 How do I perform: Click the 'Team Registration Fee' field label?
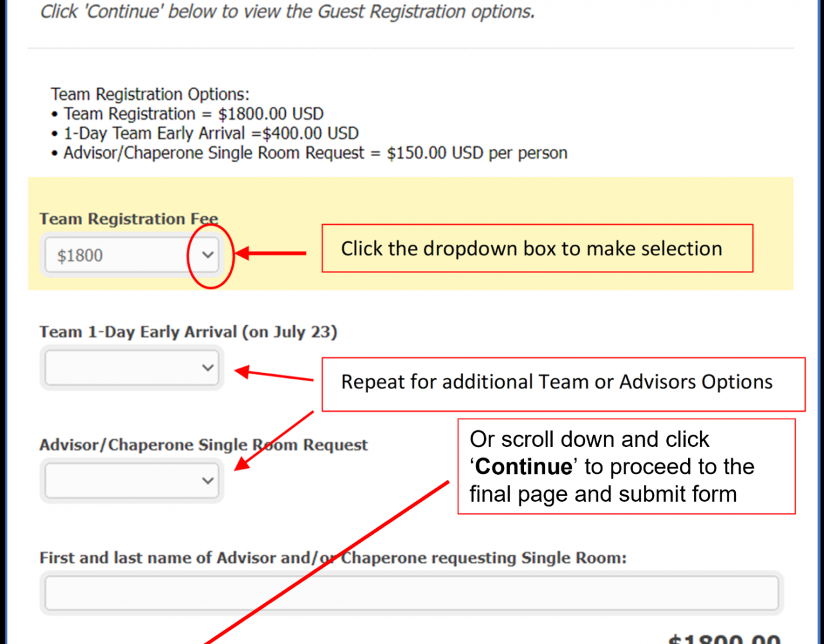pyautogui.click(x=129, y=219)
